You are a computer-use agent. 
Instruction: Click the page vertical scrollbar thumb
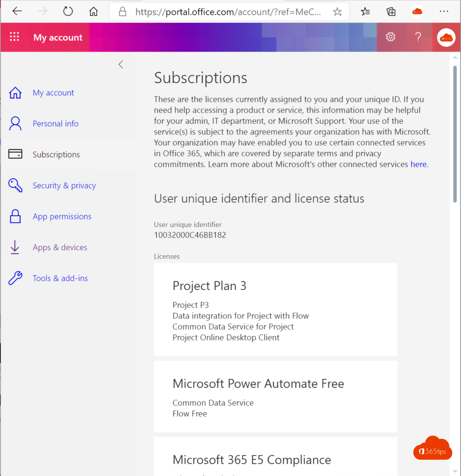(x=454, y=134)
